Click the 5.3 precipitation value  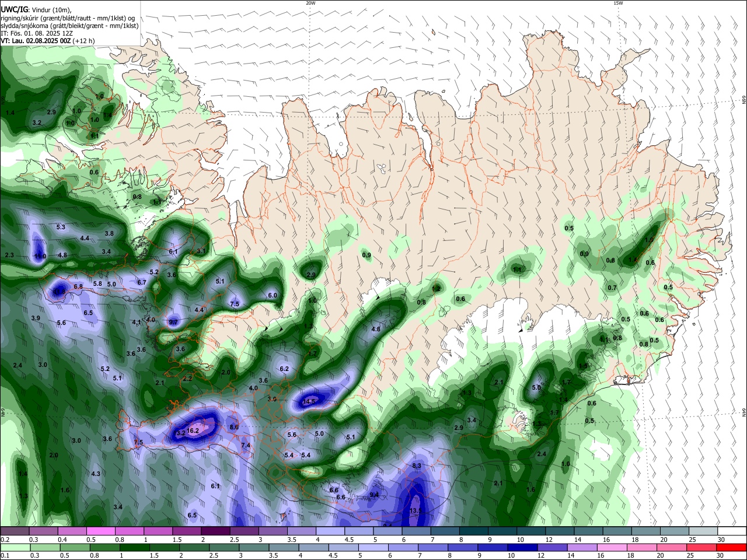pos(61,226)
